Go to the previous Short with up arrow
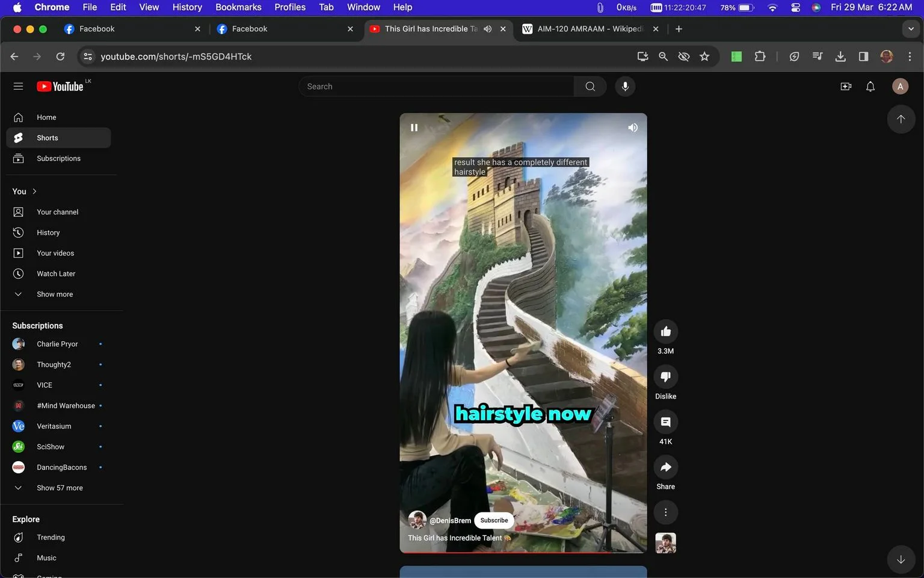The width and height of the screenshot is (924, 578). coord(901,119)
